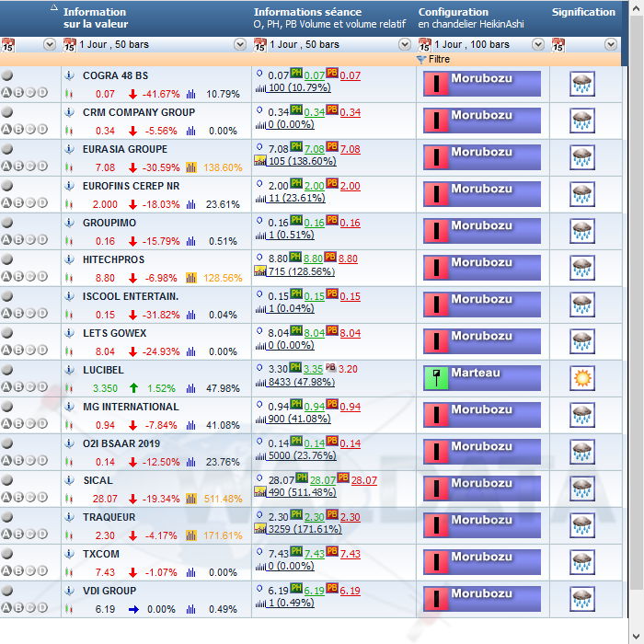The height and width of the screenshot is (644, 644).
Task: Click scrollbar up arrow
Action: click(637, 8)
